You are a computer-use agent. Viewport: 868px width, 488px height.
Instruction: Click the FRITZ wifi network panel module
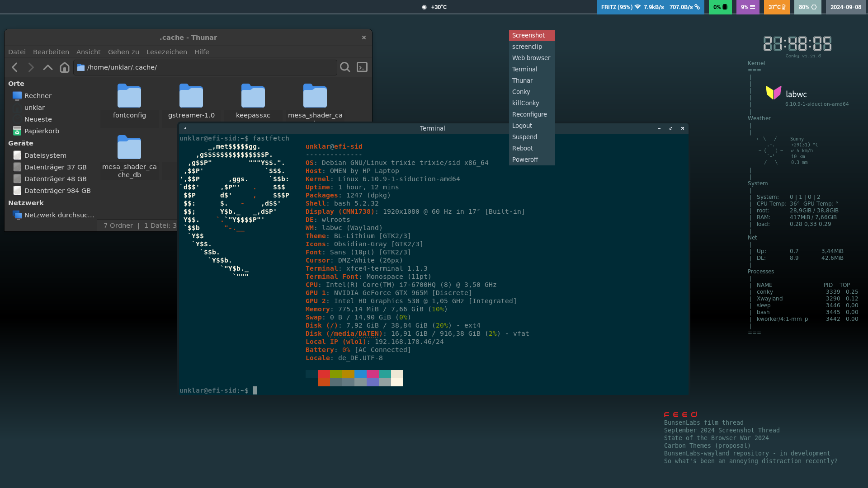pyautogui.click(x=650, y=7)
